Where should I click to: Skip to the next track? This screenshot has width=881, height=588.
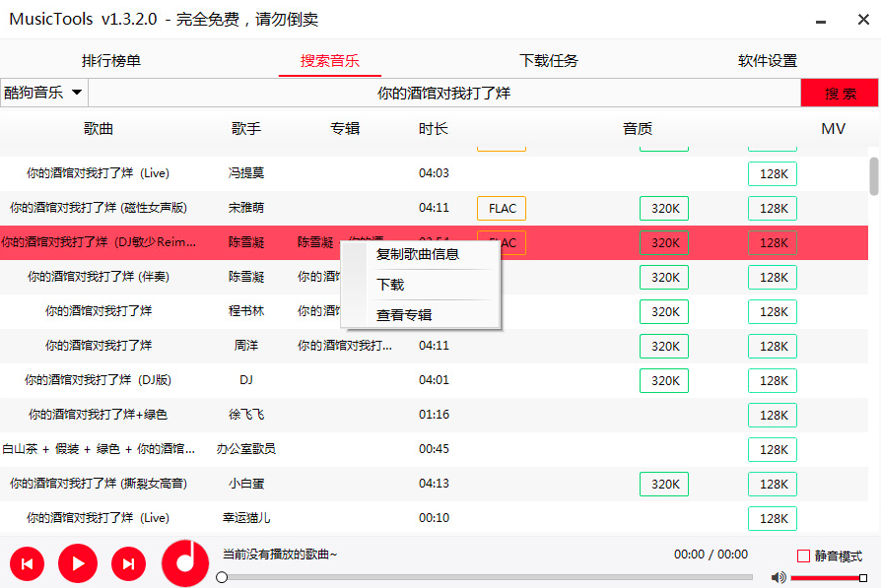[x=128, y=563]
